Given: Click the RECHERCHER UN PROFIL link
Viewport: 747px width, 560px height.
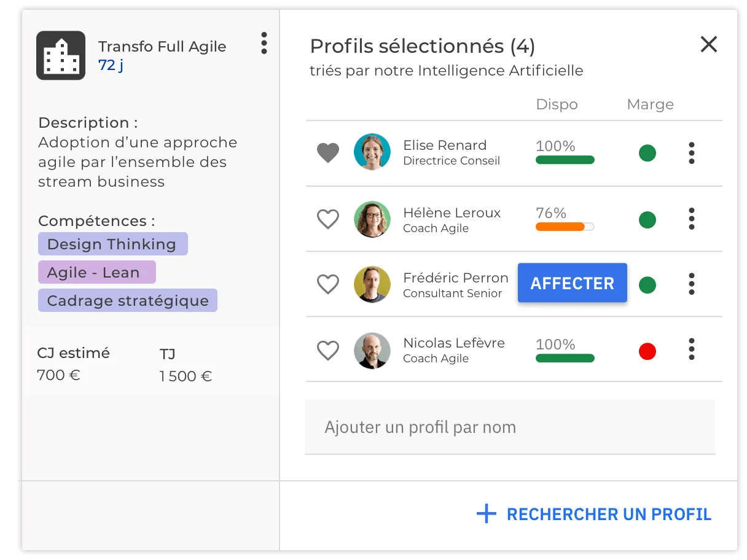Looking at the screenshot, I should (609, 515).
